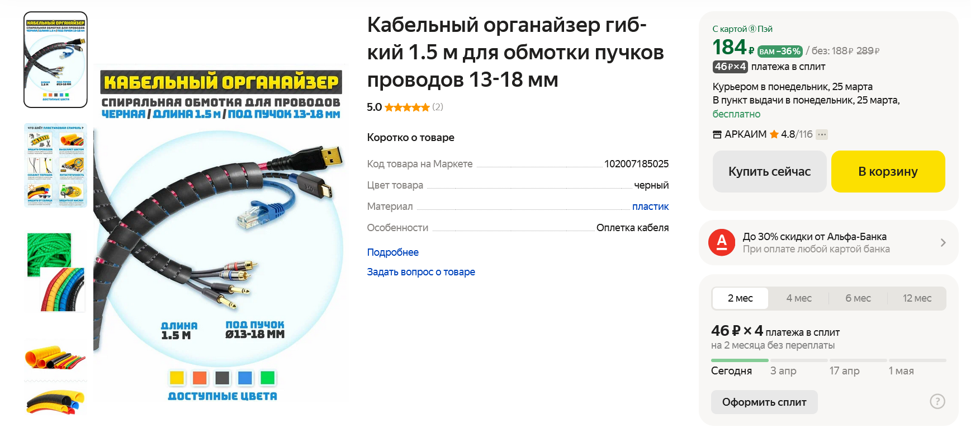This screenshot has width=980, height=441.
Task: Select the 2 мес installment tab
Action: point(740,298)
